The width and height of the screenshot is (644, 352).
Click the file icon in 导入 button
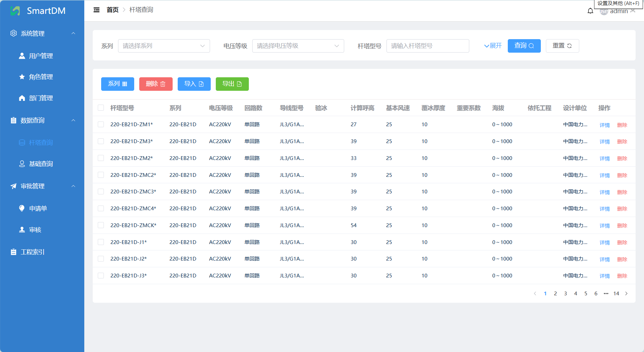click(201, 84)
